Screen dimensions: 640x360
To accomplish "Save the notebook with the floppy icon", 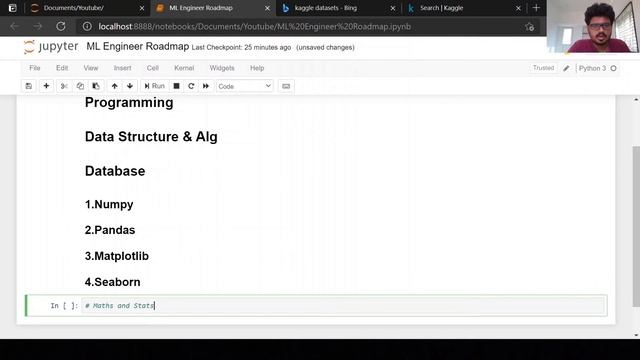I will coord(29,86).
